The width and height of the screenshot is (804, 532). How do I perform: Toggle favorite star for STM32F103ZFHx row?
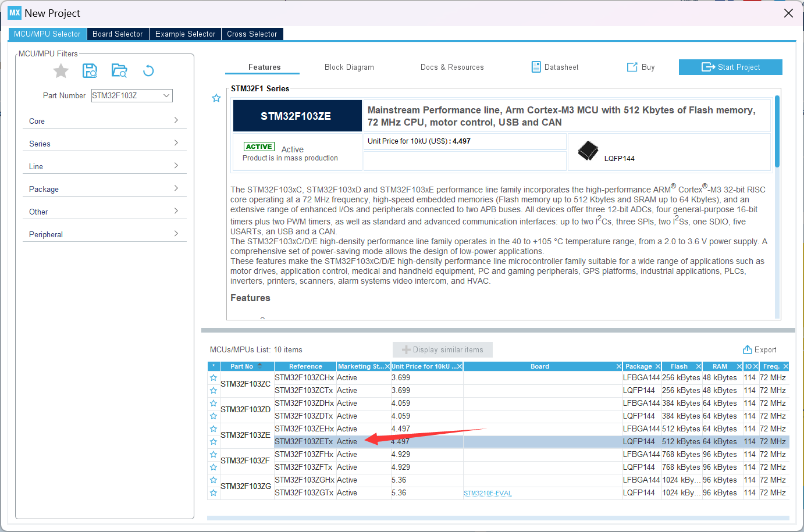214,455
